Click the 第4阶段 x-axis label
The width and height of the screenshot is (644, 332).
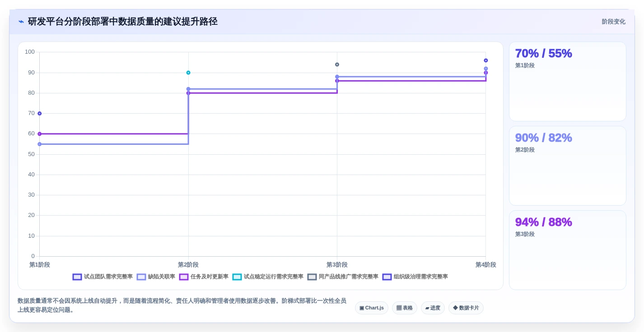point(486,265)
